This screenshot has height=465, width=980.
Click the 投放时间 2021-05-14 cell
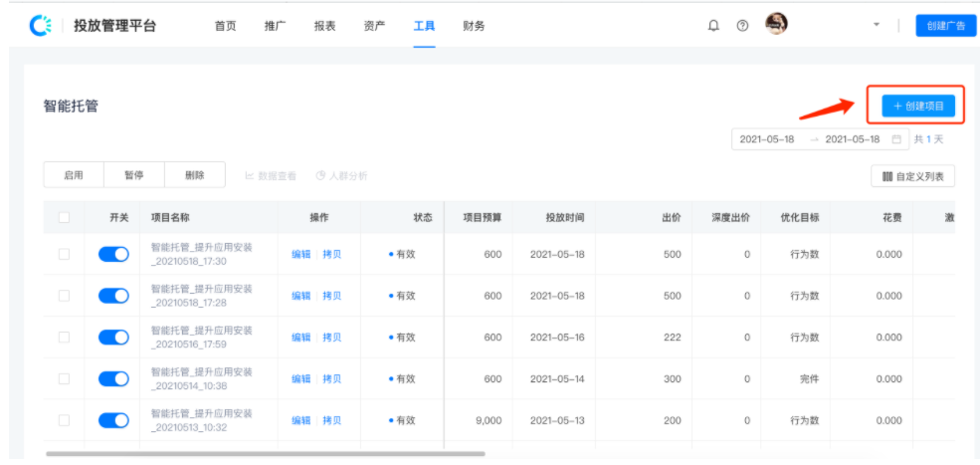click(x=557, y=378)
